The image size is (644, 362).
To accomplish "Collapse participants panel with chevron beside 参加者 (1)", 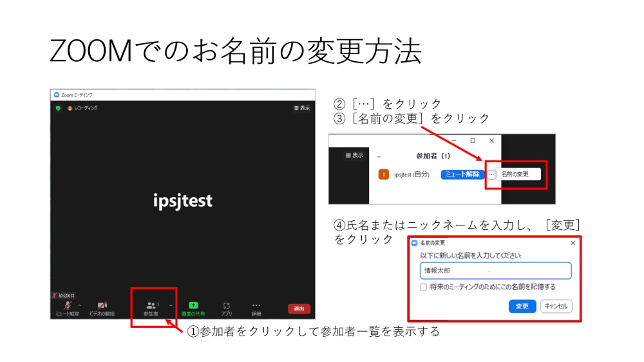I will coord(379,156).
